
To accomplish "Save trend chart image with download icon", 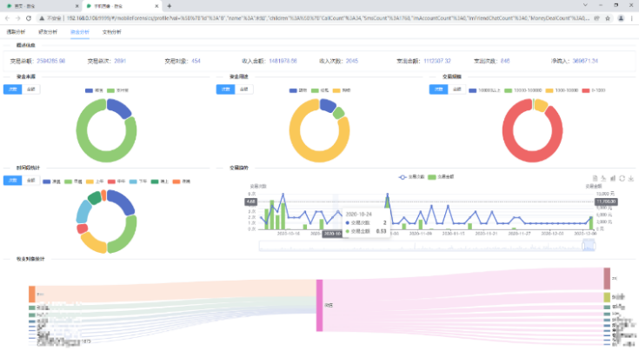I will point(631,178).
